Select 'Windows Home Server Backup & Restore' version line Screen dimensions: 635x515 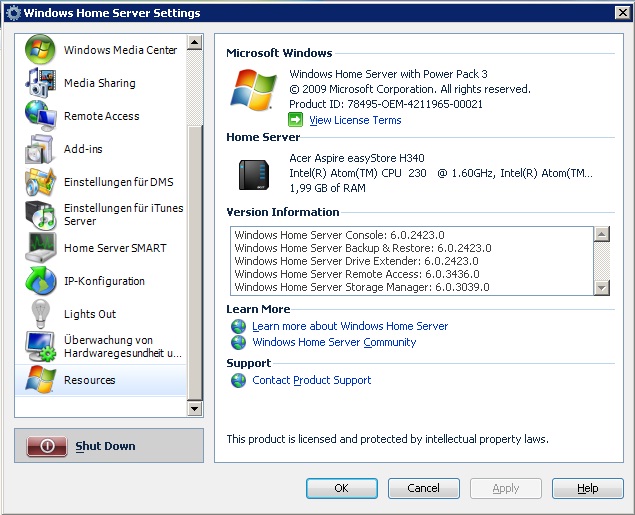[x=363, y=248]
